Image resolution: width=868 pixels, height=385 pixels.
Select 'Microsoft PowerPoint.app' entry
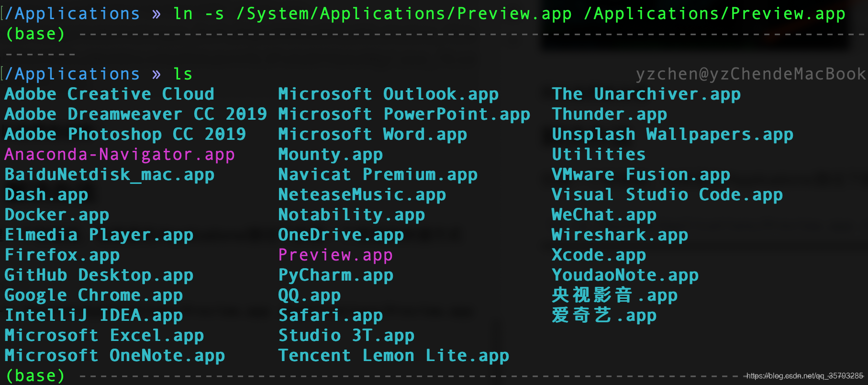[x=404, y=114]
